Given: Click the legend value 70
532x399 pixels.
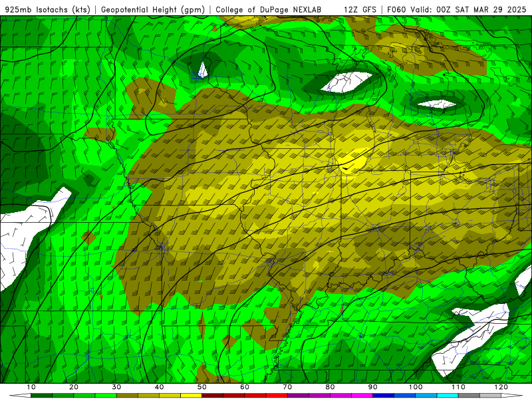Looking at the screenshot, I should coord(287,387).
